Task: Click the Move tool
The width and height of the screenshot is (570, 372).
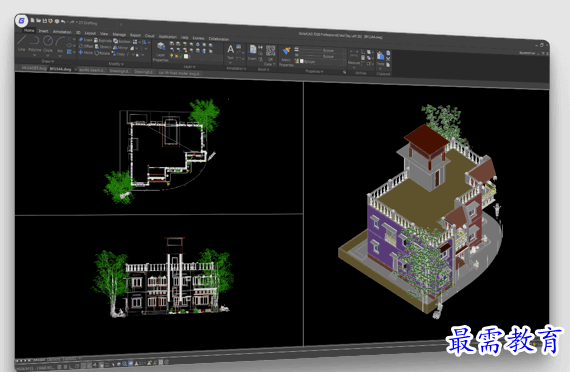Action: point(86,52)
